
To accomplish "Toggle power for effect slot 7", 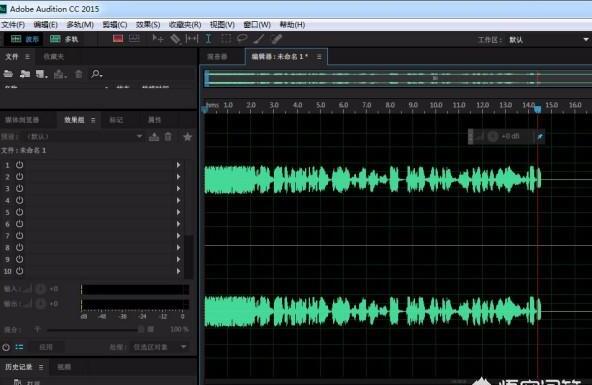I will (x=20, y=236).
